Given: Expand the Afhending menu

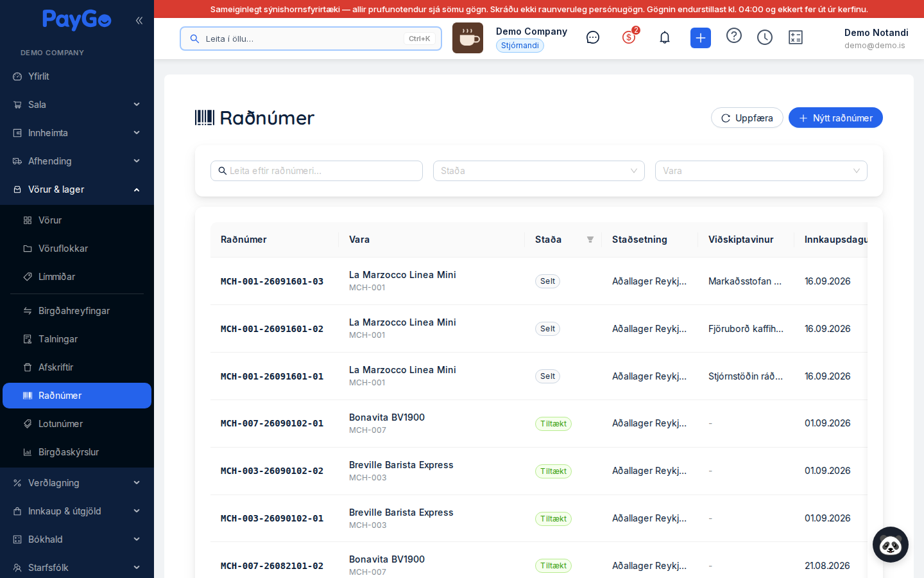Looking at the screenshot, I should point(77,161).
